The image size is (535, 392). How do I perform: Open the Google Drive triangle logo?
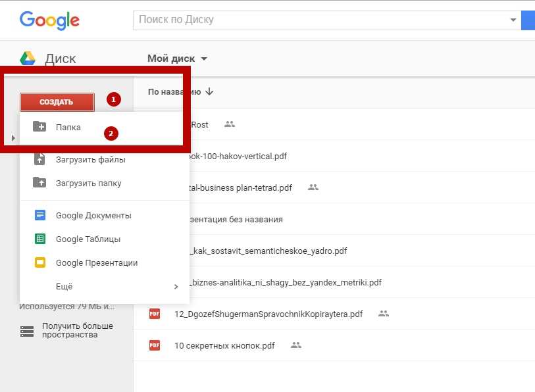[28, 59]
